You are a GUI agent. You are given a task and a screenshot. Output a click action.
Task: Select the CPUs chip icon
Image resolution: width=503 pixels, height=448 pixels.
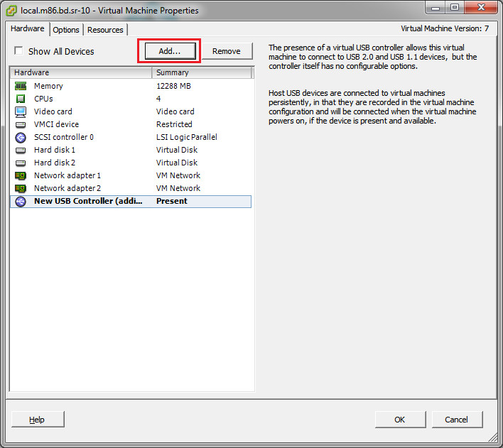(x=21, y=99)
